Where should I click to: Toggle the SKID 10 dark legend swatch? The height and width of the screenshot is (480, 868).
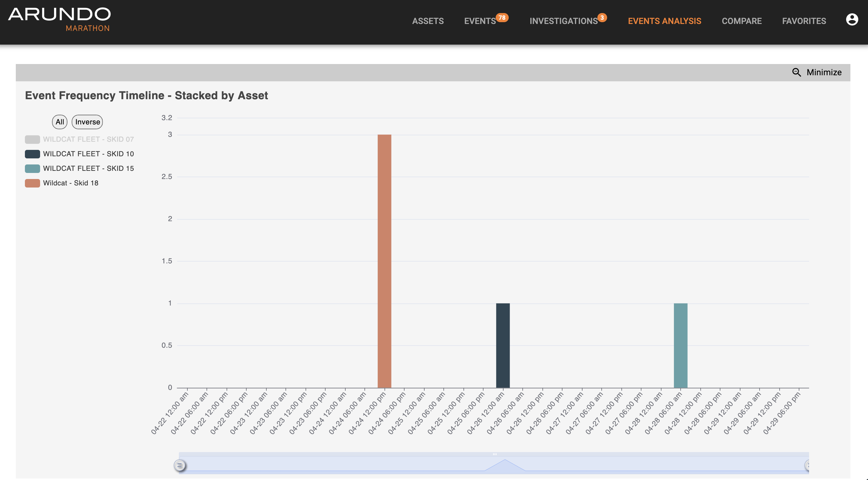[32, 154]
